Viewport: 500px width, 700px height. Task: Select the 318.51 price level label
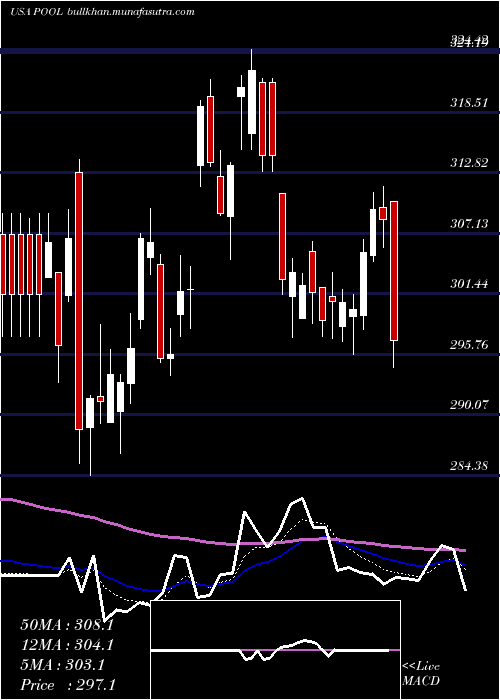(x=469, y=103)
